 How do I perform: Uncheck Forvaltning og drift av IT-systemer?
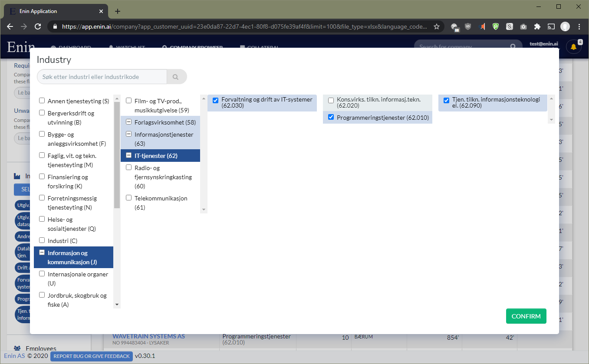coord(216,101)
